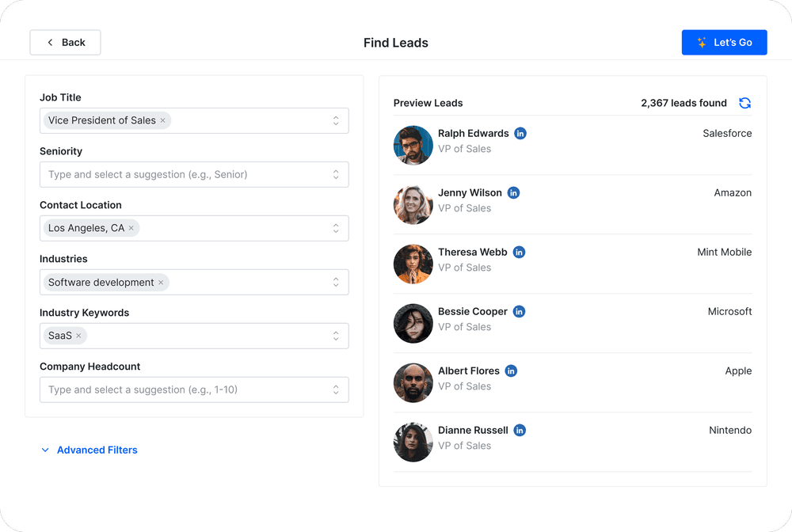Click the Amazon company label
The height and width of the screenshot is (532, 792).
[733, 193]
